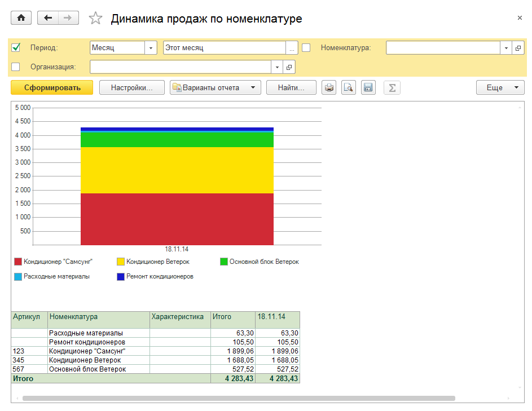Go back with the left arrow
This screenshot has height=411, width=532.
tap(48, 18)
